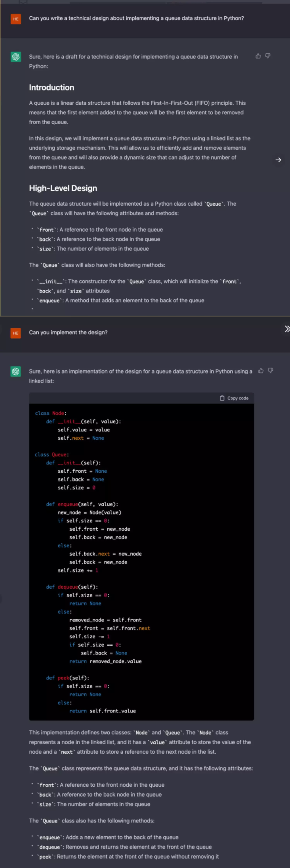Click the user's technical design request message
290x868 pixels.
(136, 18)
